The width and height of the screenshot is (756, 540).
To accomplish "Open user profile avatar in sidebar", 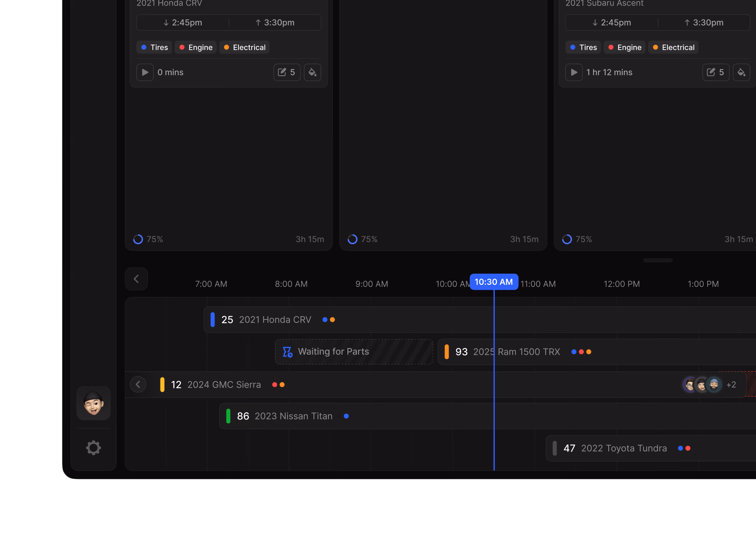I will pyautogui.click(x=94, y=403).
